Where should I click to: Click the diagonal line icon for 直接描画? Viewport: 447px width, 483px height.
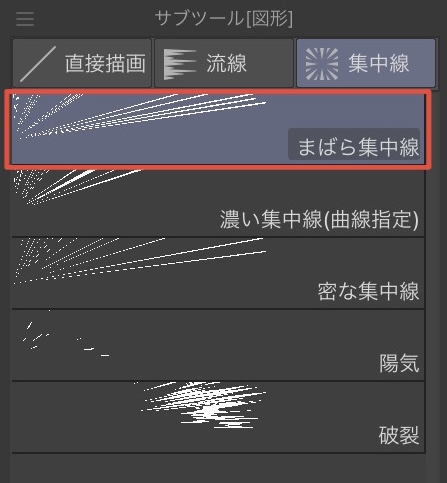coord(38,64)
